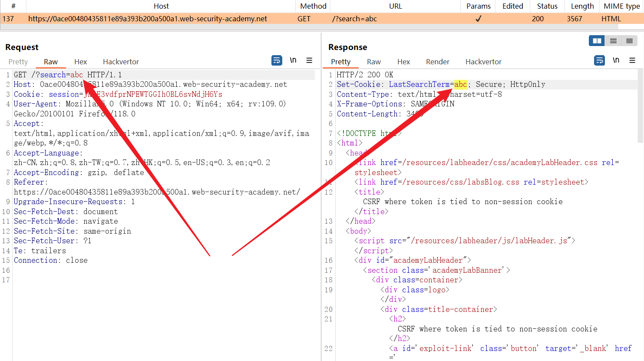Viewport: 644px width, 361px height.
Task: Click Sec-Fetch-User: ?1 line
Action: pyautogui.click(x=53, y=241)
